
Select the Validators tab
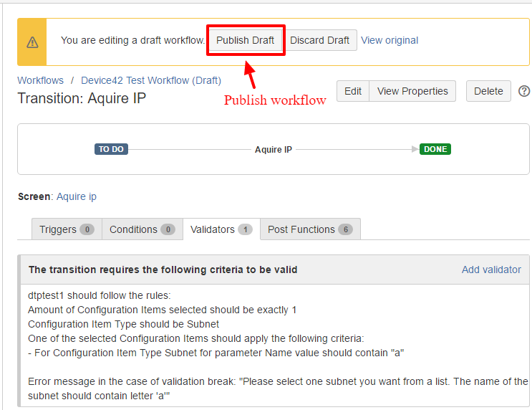tap(221, 229)
